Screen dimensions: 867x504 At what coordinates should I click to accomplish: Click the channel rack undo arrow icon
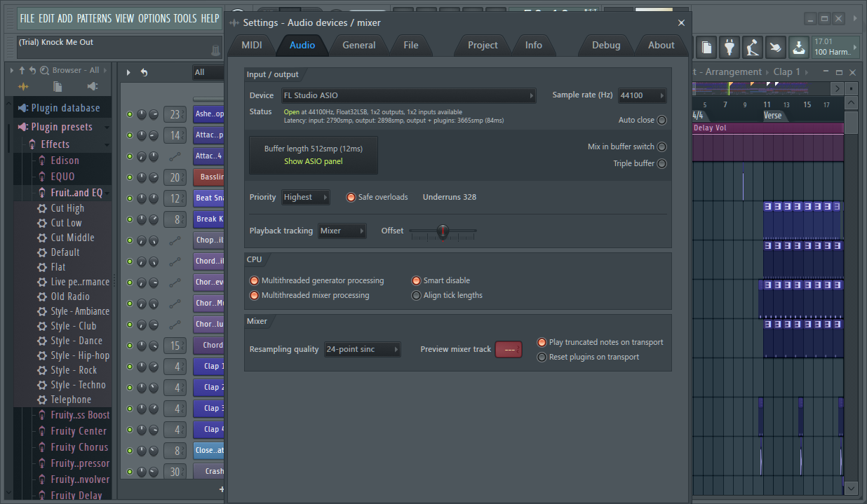144,72
